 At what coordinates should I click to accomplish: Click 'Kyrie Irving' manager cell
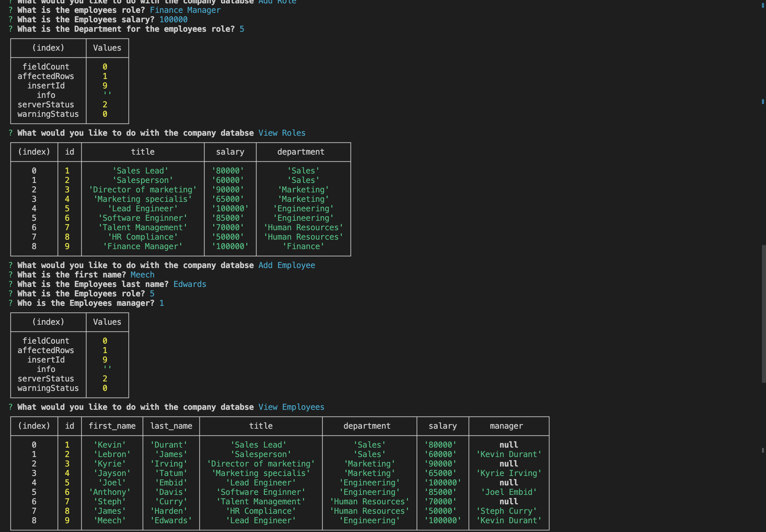pos(509,473)
